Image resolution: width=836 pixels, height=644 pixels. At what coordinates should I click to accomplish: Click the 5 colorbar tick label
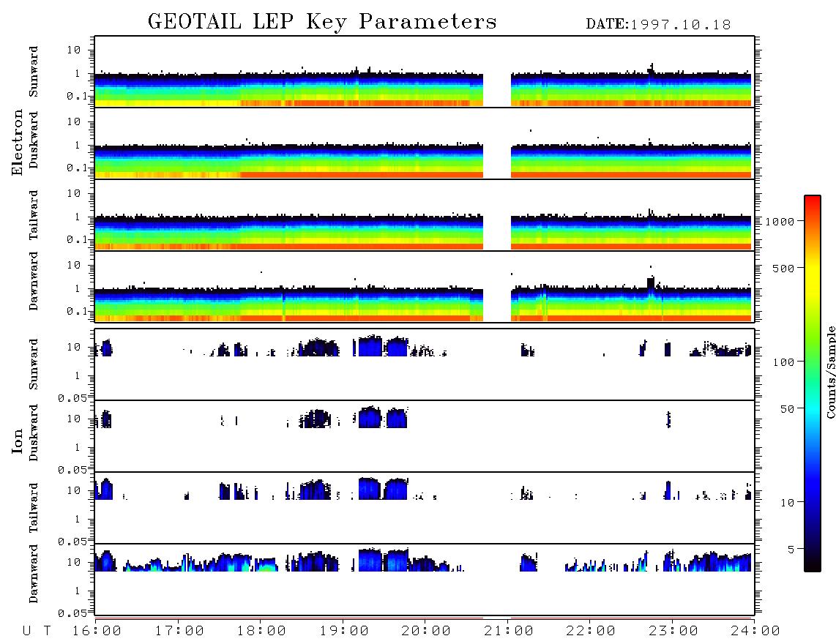pos(791,550)
